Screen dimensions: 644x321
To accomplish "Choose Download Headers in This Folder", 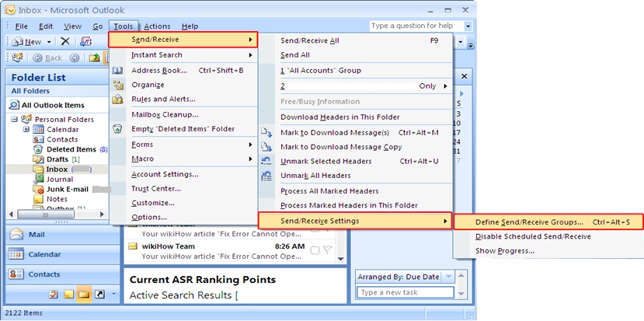I will pyautogui.click(x=356, y=117).
